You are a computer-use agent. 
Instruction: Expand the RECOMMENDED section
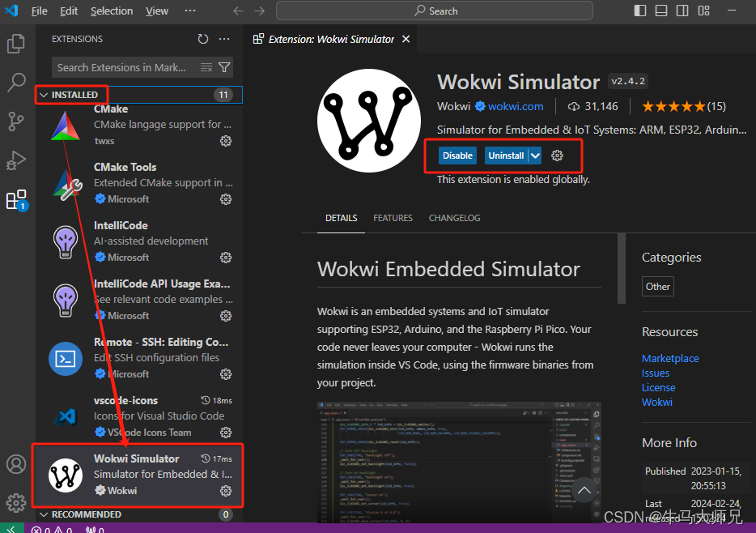click(x=139, y=514)
